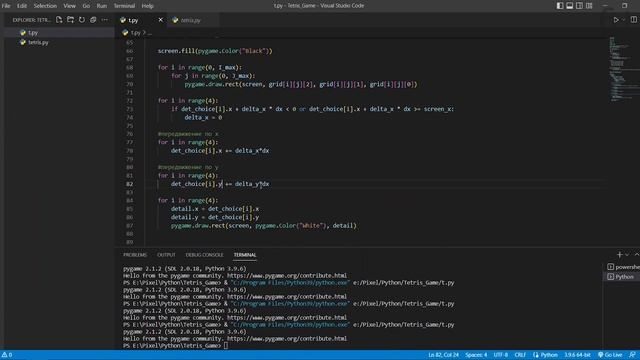Image resolution: width=640 pixels, height=360 pixels.
Task: Toggle bottom panel visibility in title bar
Action: click(569, 6)
